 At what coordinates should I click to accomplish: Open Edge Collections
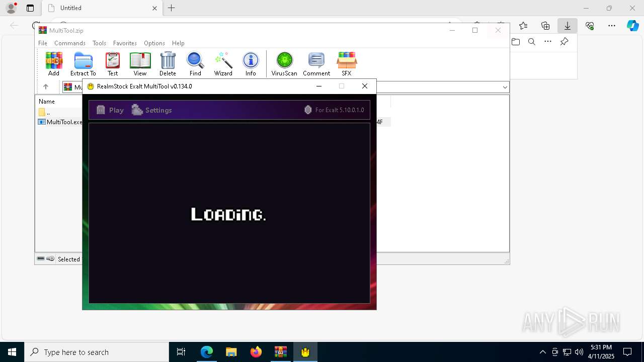545,26
